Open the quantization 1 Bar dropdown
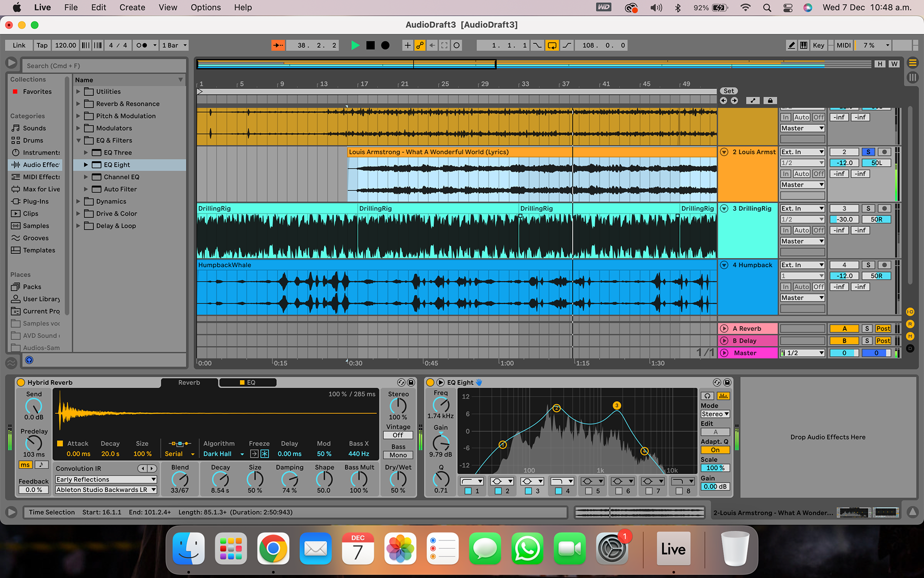This screenshot has height=578, width=924. coord(174,45)
